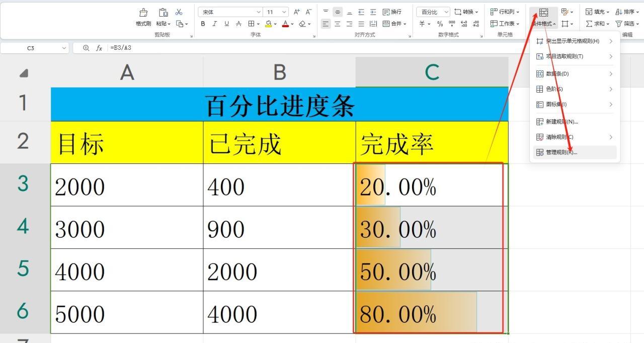Increase font size with A+ icon
Image resolution: width=644 pixels, height=343 pixels.
[x=297, y=12]
